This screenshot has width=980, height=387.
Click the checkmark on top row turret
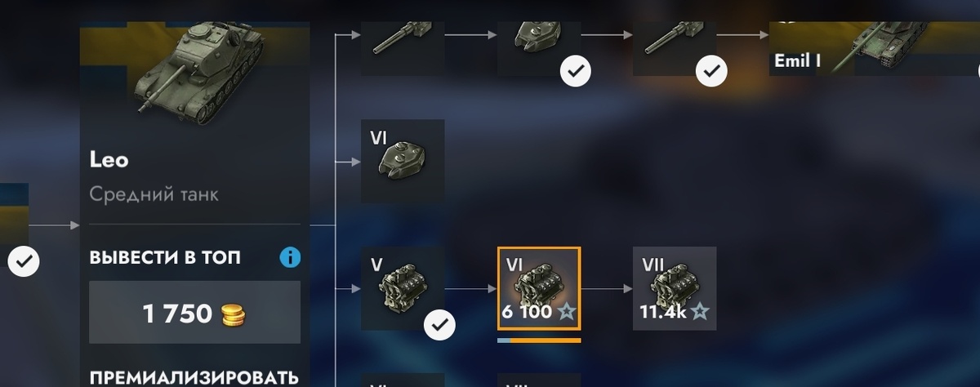(576, 72)
